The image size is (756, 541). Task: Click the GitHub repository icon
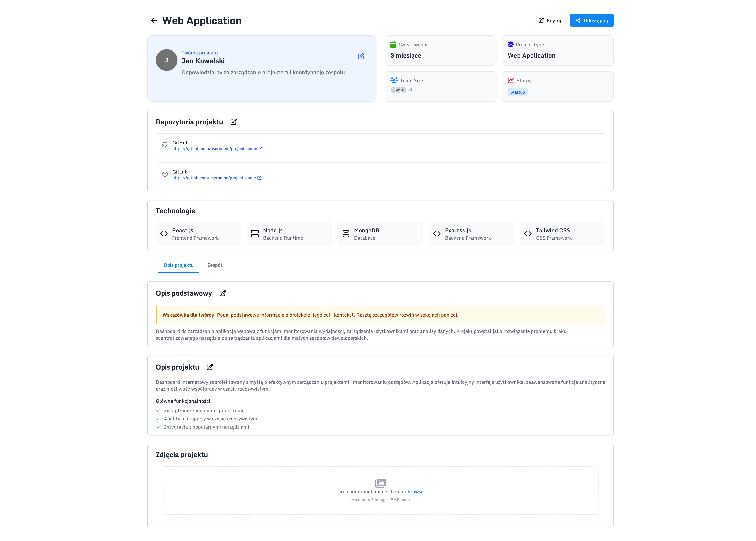tap(165, 145)
